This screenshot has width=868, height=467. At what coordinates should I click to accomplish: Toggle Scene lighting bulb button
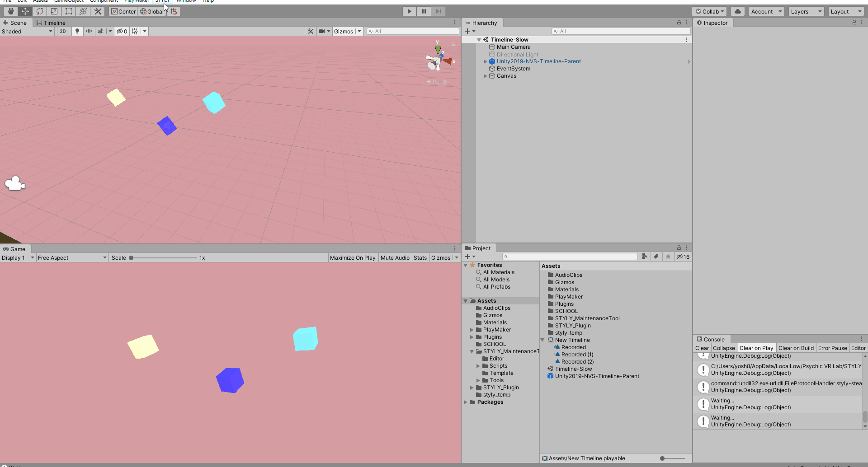coord(77,31)
